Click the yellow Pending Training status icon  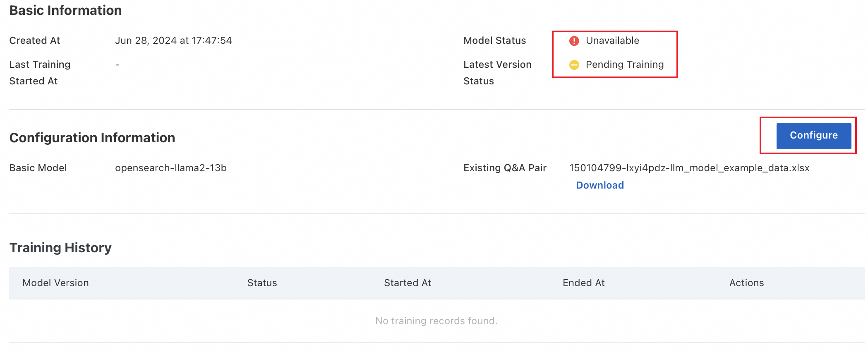tap(574, 65)
